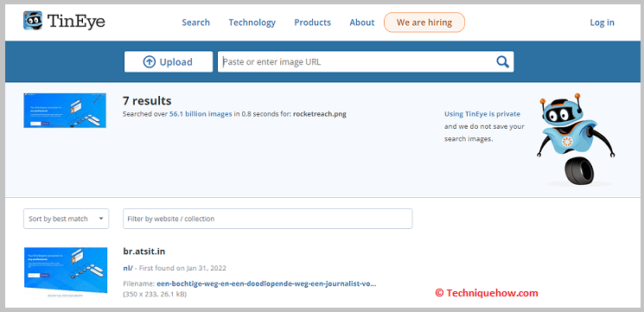644x312 pixels.
Task: Click the TinEye wordmark text
Action: pos(76,22)
